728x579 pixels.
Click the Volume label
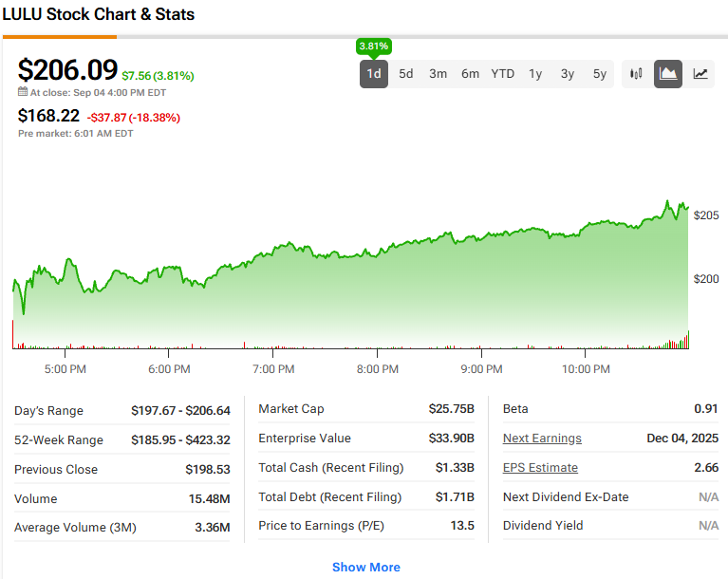(x=36, y=498)
